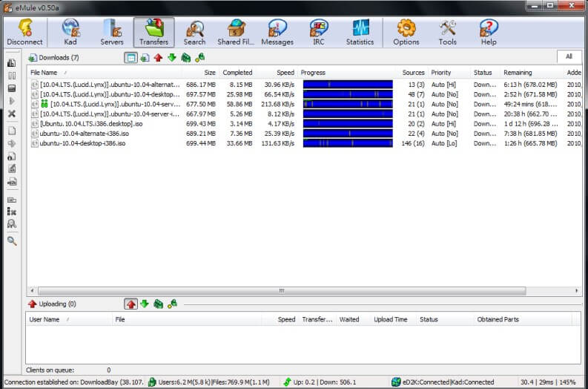This screenshot has height=389, width=588.
Task: Click the magnifying glass Find sidebar icon
Action: 12,241
